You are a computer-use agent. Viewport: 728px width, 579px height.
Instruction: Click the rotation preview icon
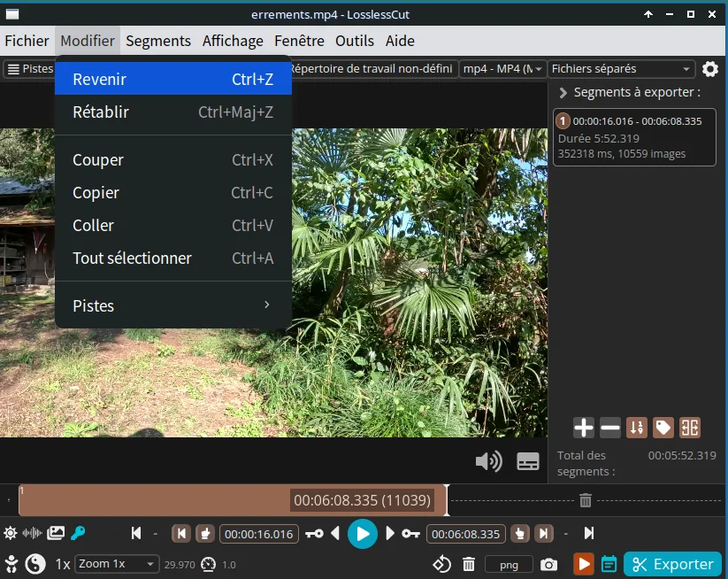point(441,564)
